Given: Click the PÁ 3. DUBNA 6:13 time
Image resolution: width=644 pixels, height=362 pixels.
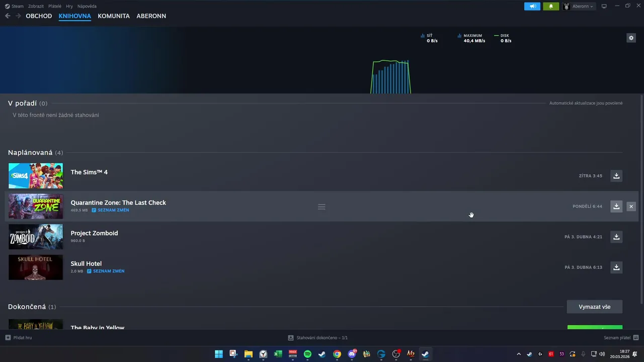Looking at the screenshot, I should [x=583, y=267].
